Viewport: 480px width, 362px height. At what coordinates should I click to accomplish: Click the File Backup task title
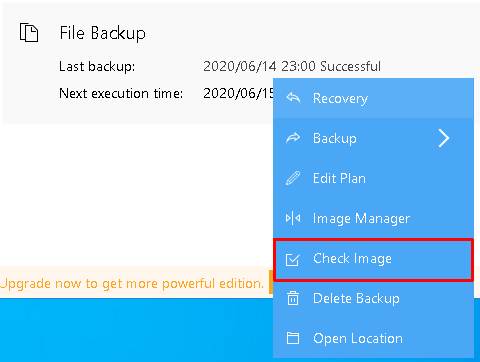click(x=103, y=33)
